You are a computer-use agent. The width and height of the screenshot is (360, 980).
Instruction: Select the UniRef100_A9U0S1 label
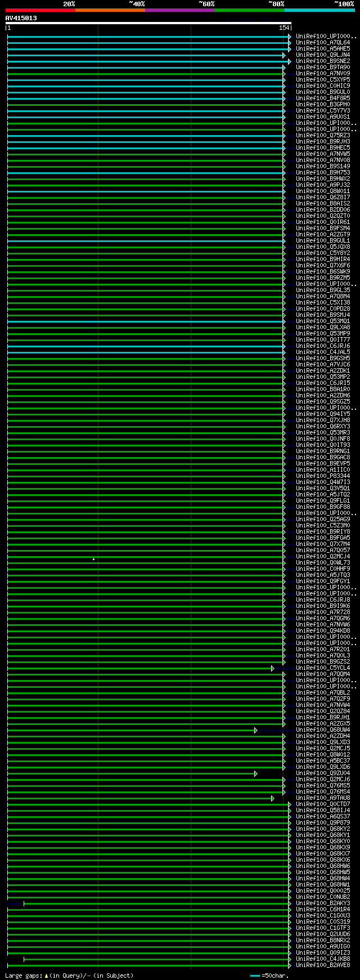click(323, 117)
